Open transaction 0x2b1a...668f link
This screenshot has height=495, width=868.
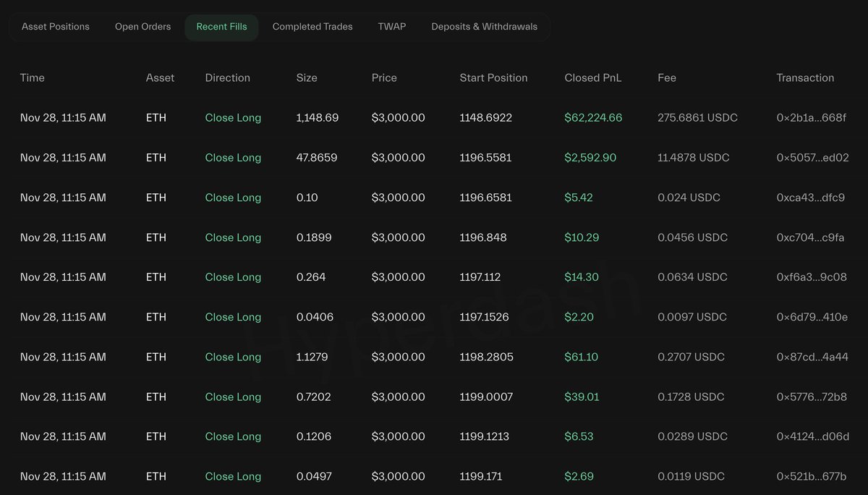(811, 118)
